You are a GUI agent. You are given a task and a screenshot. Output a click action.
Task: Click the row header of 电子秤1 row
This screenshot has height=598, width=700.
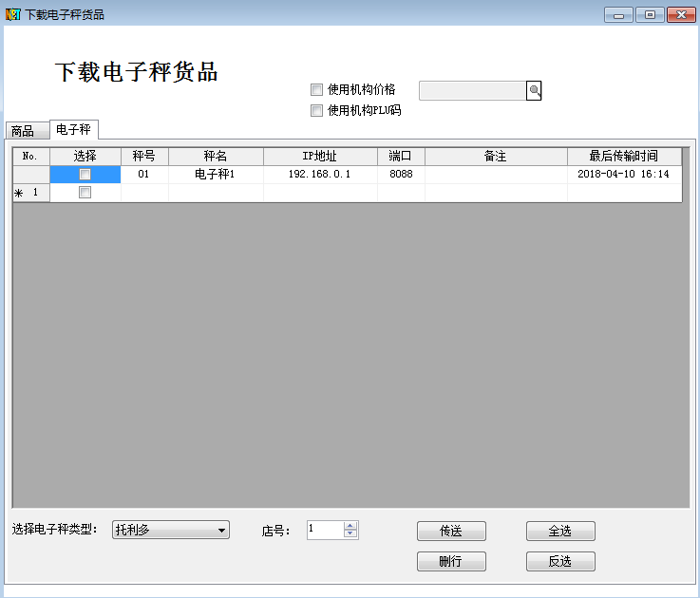pyautogui.click(x=30, y=174)
